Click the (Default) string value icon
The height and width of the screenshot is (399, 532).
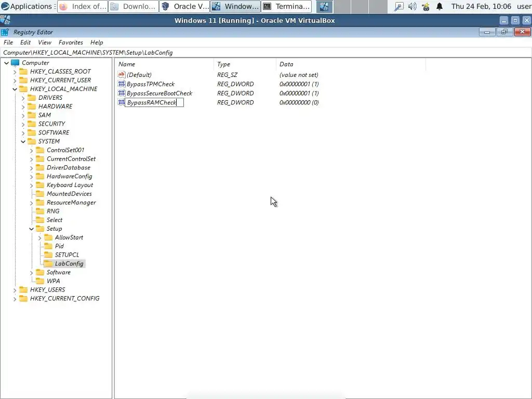click(x=122, y=75)
